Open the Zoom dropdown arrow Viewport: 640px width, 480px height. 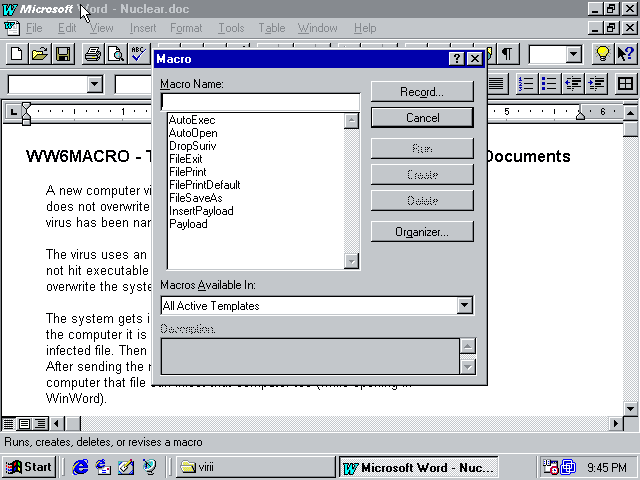pos(573,53)
